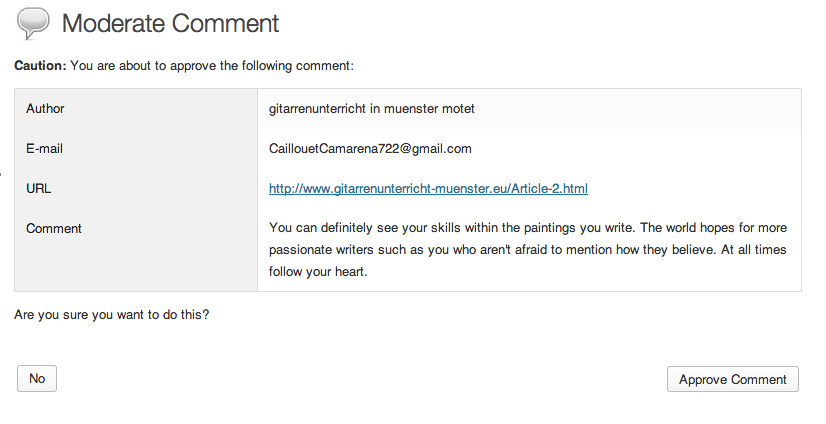The height and width of the screenshot is (424, 826).
Task: Click the comment body text
Action: click(x=528, y=250)
